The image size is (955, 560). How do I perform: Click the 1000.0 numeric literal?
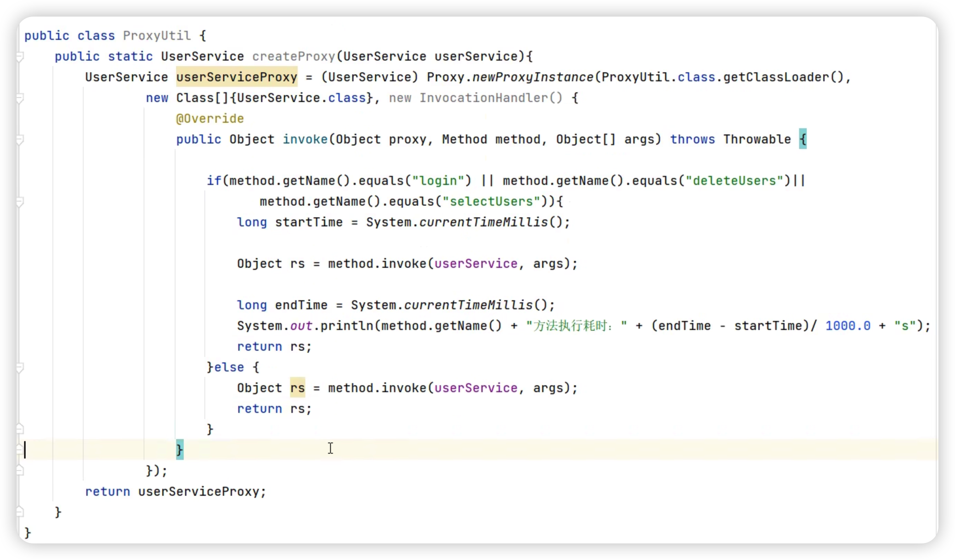pos(848,326)
